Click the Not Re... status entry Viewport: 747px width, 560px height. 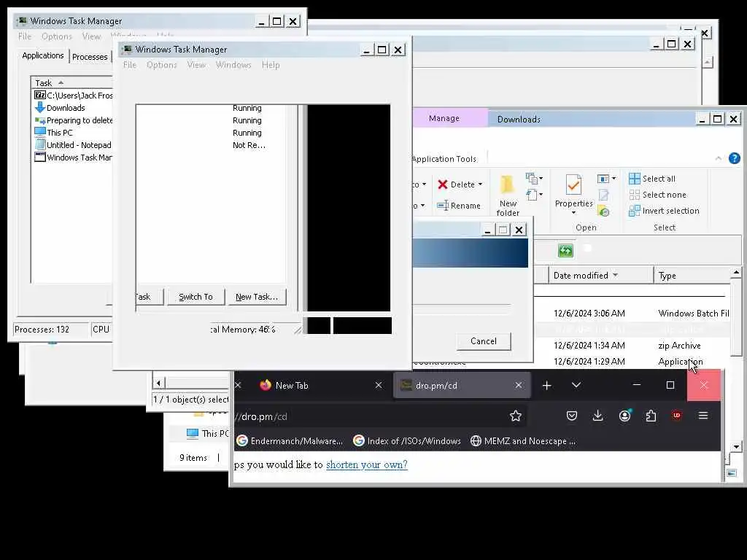[249, 145]
